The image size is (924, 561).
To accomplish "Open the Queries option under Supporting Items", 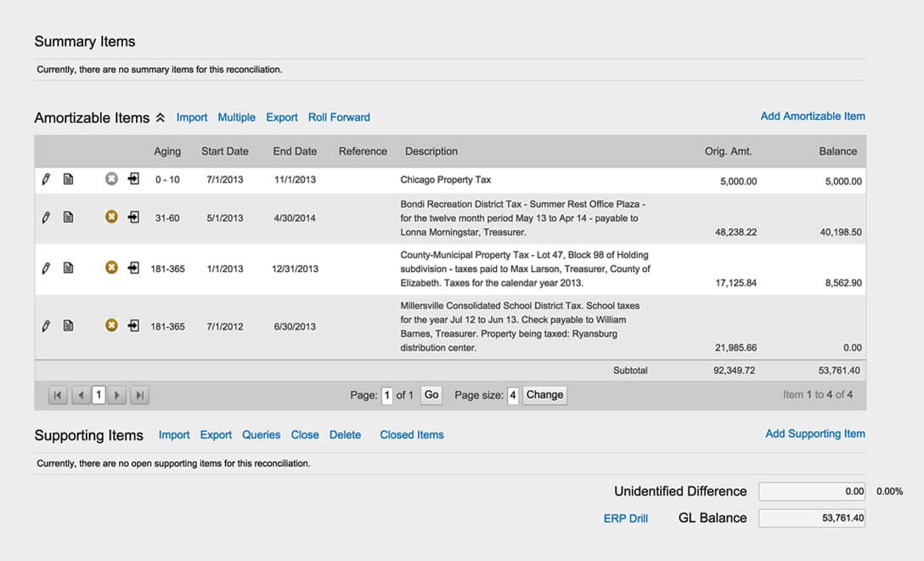I will point(261,434).
